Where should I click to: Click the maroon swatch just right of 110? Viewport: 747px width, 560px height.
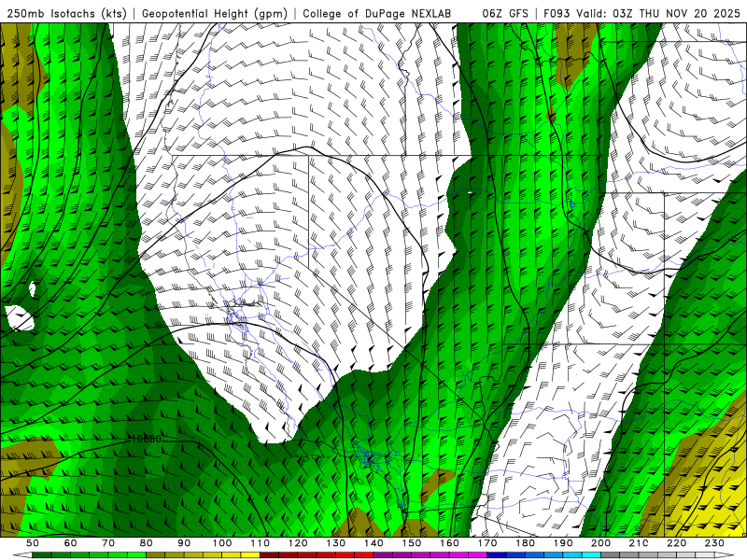pyautogui.click(x=269, y=555)
